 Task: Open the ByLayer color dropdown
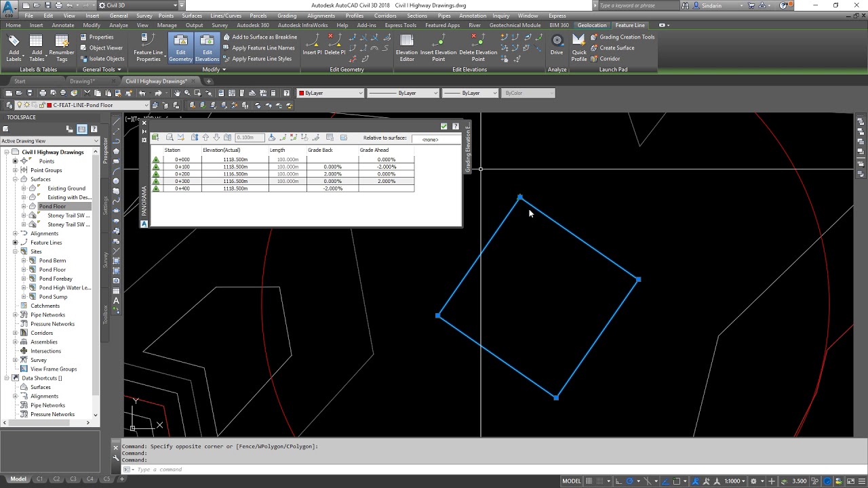coord(331,93)
